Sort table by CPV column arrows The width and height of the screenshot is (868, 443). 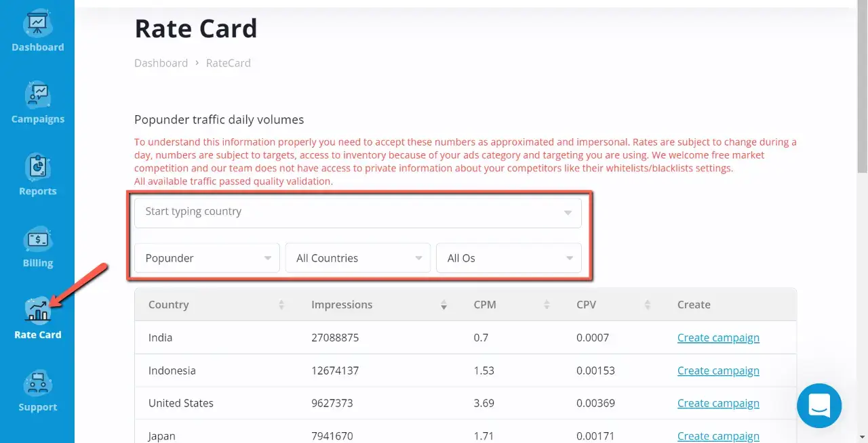pos(648,305)
